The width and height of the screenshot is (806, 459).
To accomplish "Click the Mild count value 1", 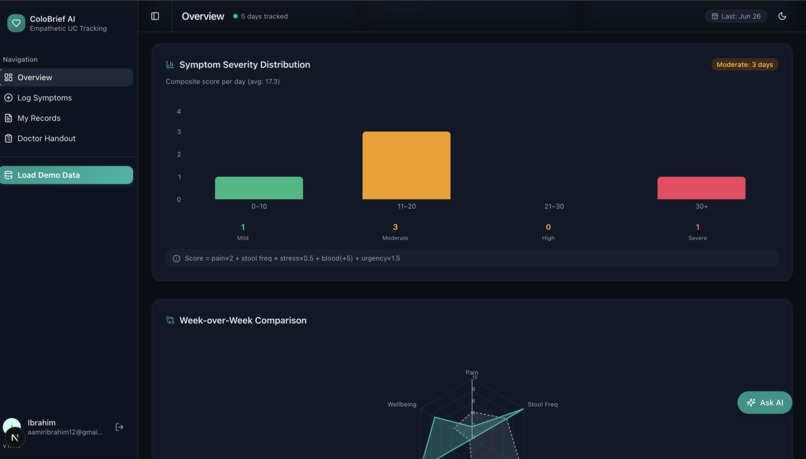I will click(243, 227).
